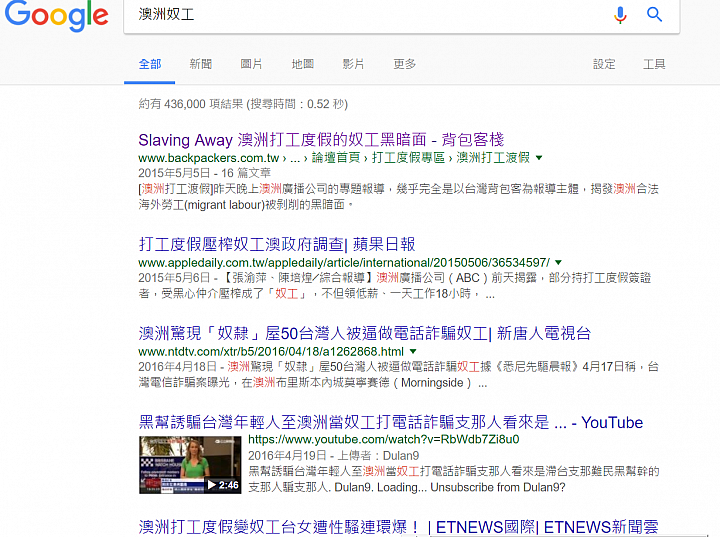Switch to the 新聞 tab
720x537 pixels.
pyautogui.click(x=201, y=64)
